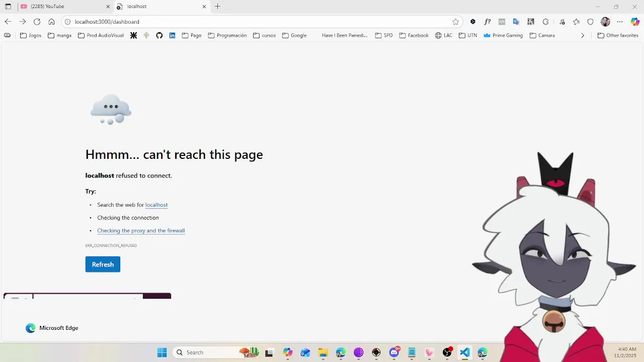This screenshot has width=644, height=362.
Task: Close the localhost tab
Action: point(204,7)
